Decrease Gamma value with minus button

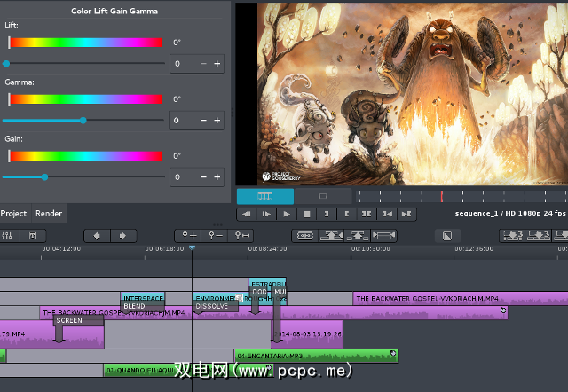[x=202, y=121]
